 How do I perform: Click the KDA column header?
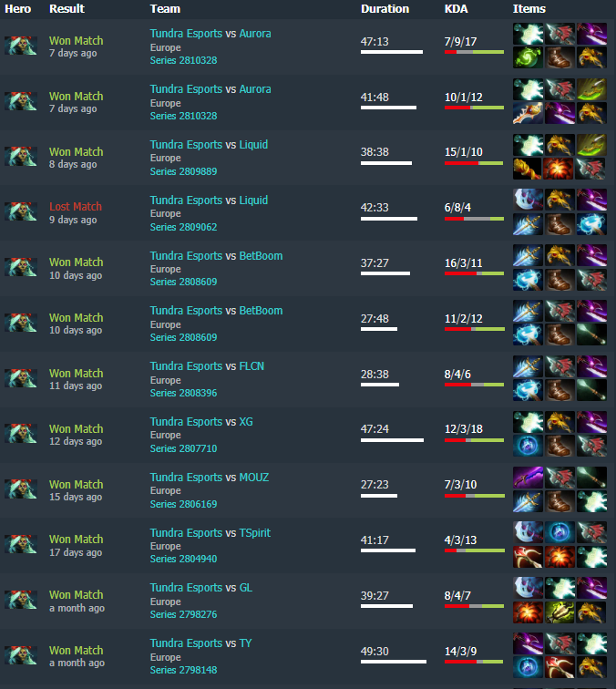click(x=456, y=9)
